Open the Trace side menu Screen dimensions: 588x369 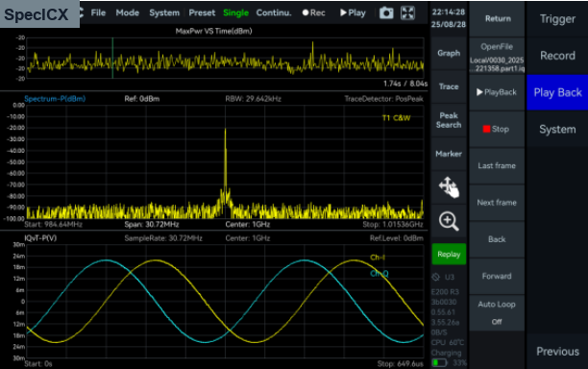pyautogui.click(x=449, y=86)
